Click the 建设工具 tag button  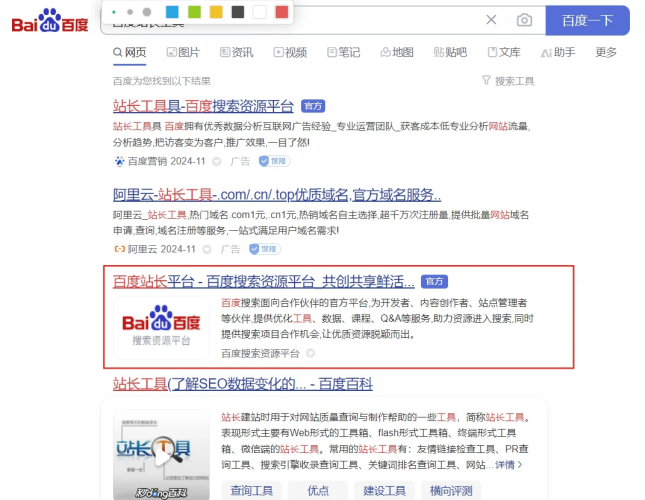(384, 491)
